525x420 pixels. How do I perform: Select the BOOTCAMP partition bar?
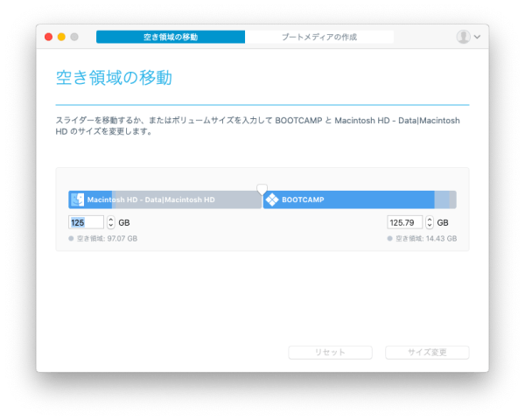click(x=360, y=199)
